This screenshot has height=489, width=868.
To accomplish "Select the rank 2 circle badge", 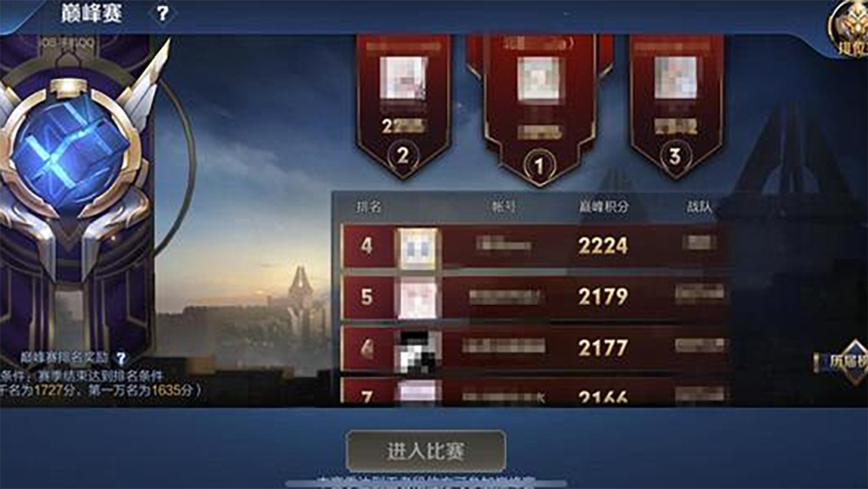I will (x=403, y=155).
